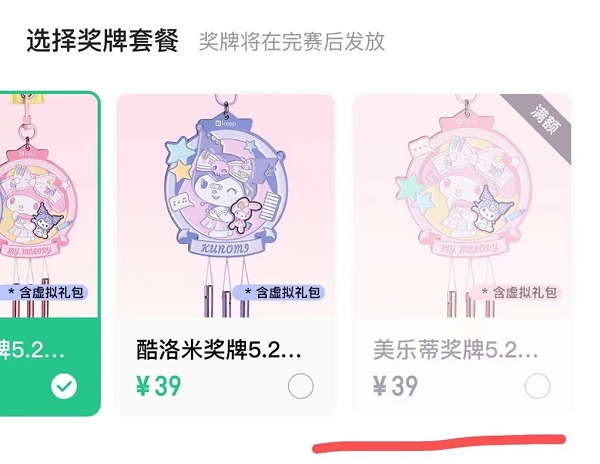Viewport: 600px width, 464px height.
Task: Open the sold-out My Melody medal image
Action: [x=462, y=206]
